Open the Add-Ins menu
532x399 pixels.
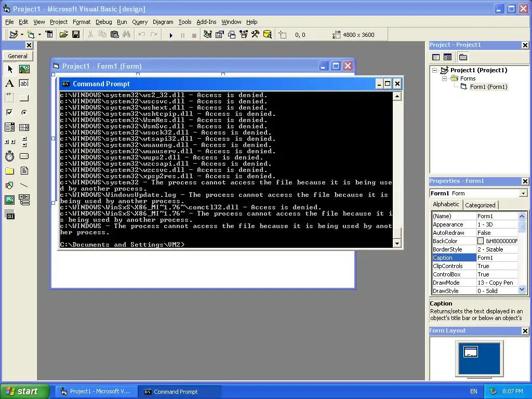pos(206,22)
